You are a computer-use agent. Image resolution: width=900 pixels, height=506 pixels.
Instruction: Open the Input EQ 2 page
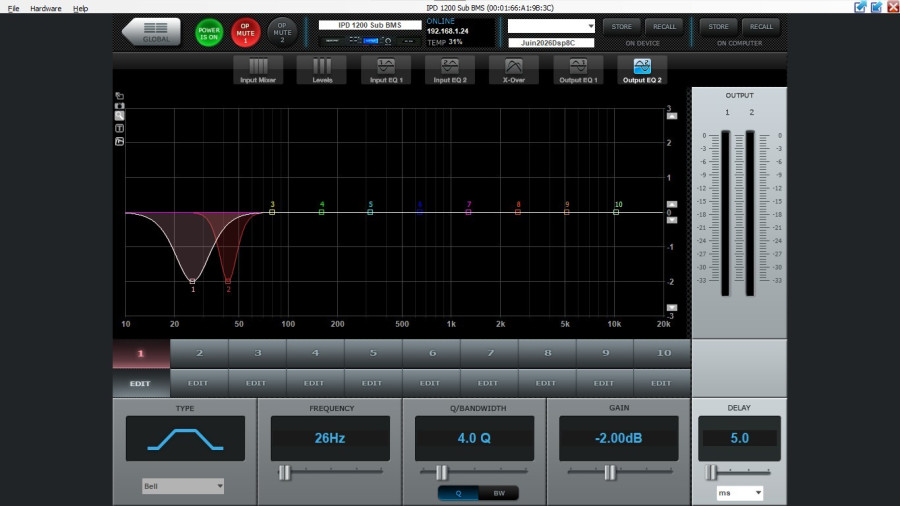tap(450, 71)
